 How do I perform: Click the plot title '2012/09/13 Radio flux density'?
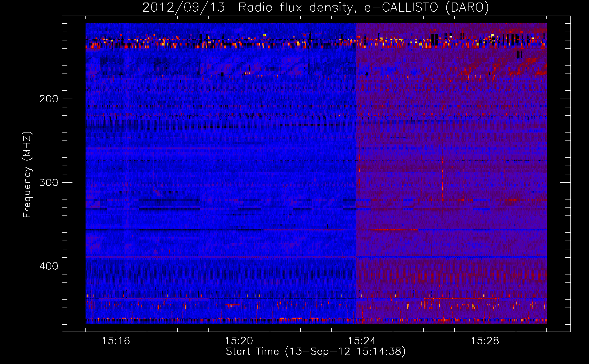(249, 7)
